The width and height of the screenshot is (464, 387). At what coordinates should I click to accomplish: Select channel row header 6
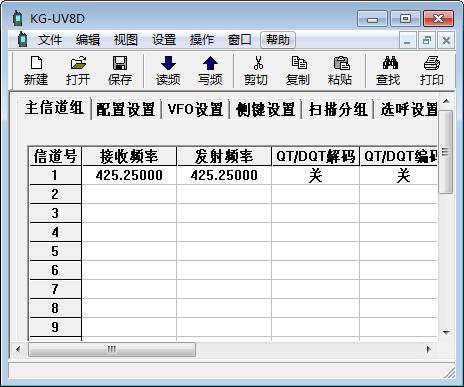(x=55, y=270)
